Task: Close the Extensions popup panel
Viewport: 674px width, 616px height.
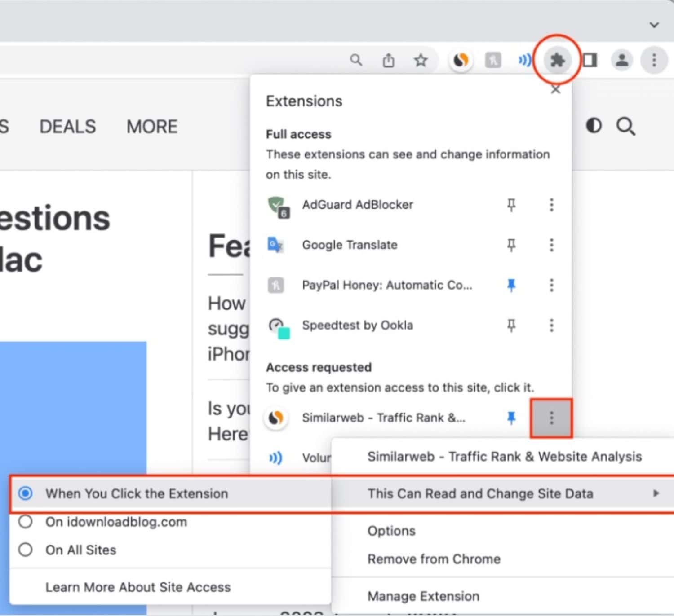Action: pos(556,89)
